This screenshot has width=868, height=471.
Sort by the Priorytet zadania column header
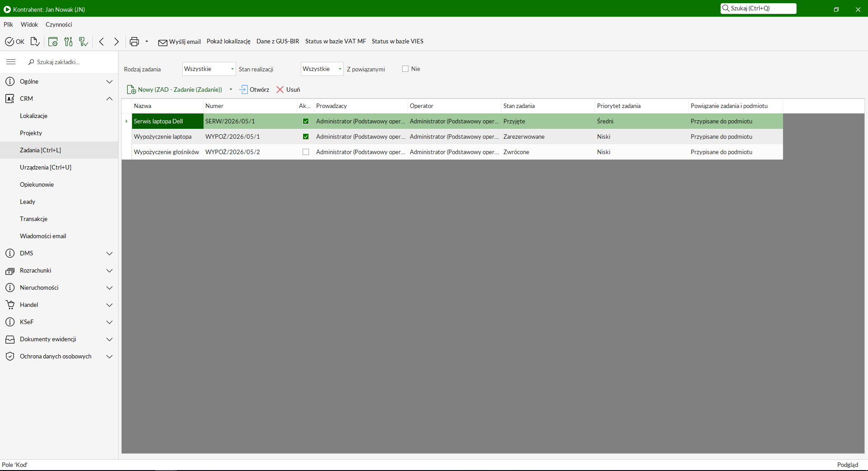642,106
